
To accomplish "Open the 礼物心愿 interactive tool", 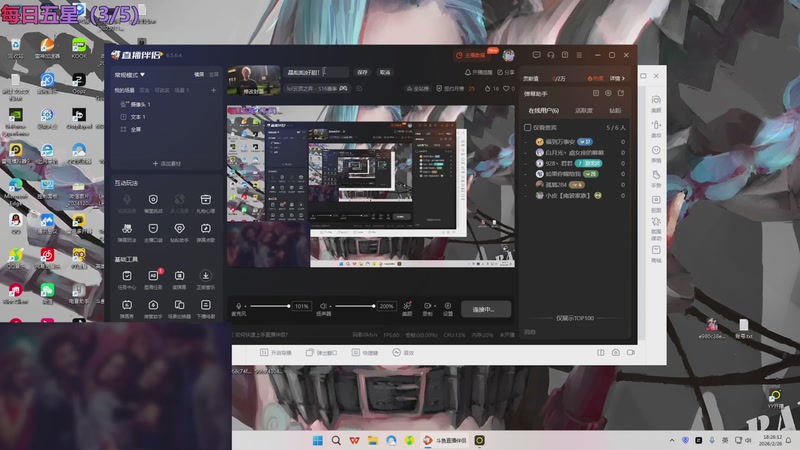I will click(206, 203).
